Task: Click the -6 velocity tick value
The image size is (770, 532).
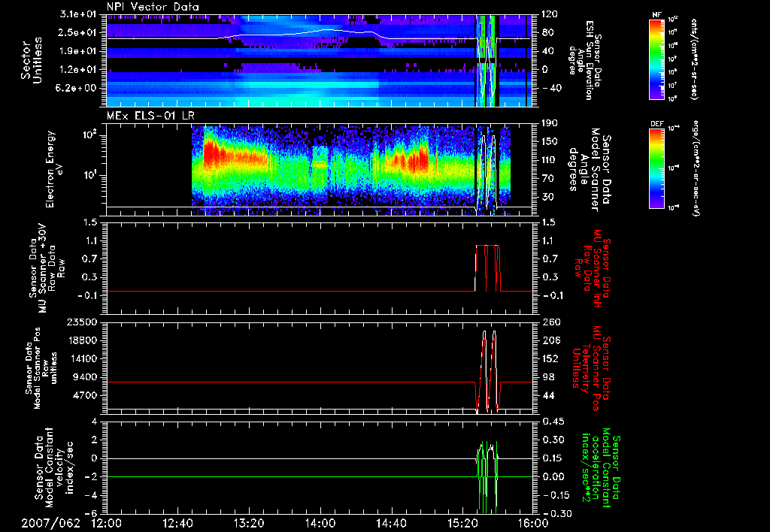Action: coord(91,514)
